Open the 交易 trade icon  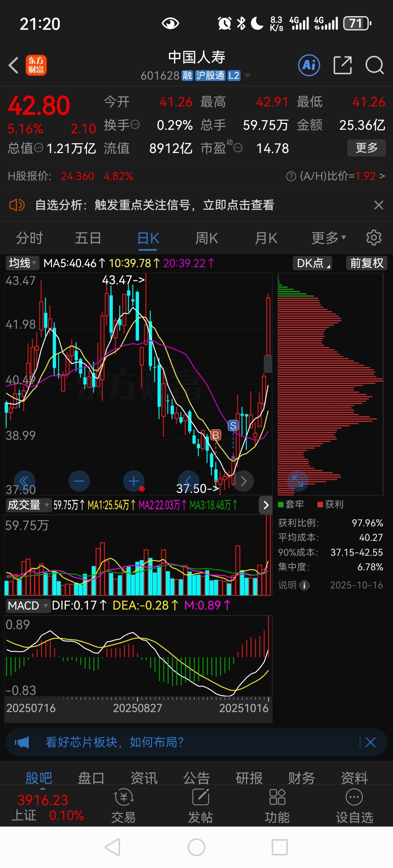pyautogui.click(x=123, y=806)
